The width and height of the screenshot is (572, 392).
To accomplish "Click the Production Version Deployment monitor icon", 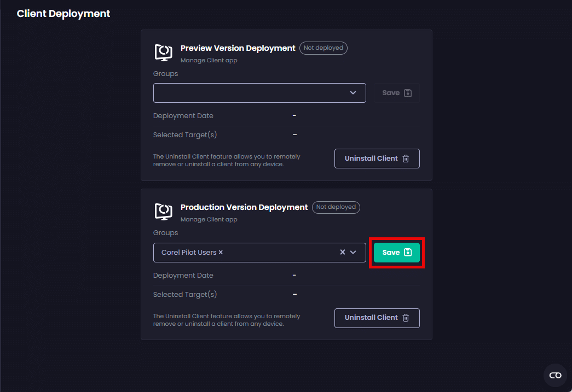I will point(164,212).
